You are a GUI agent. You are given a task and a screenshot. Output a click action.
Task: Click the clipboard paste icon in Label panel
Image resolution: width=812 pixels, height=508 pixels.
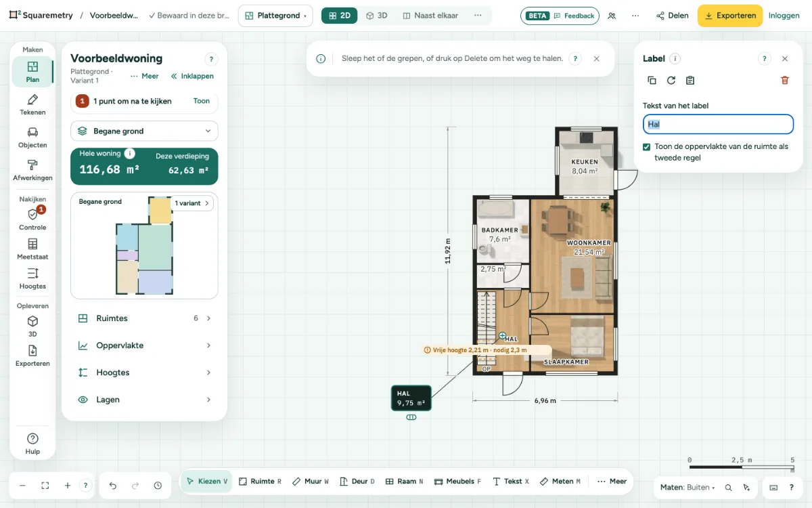[x=690, y=80]
